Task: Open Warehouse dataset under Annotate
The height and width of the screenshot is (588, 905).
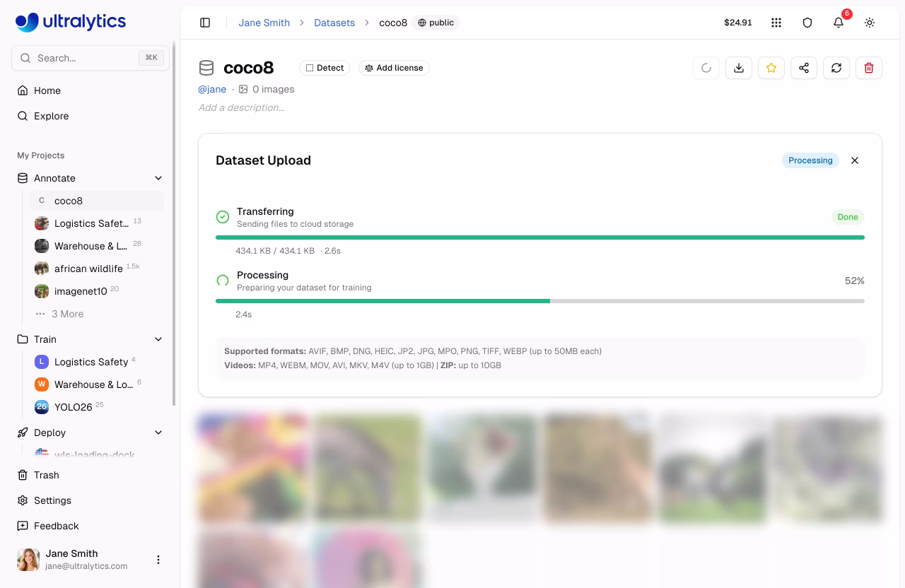Action: pos(97,246)
